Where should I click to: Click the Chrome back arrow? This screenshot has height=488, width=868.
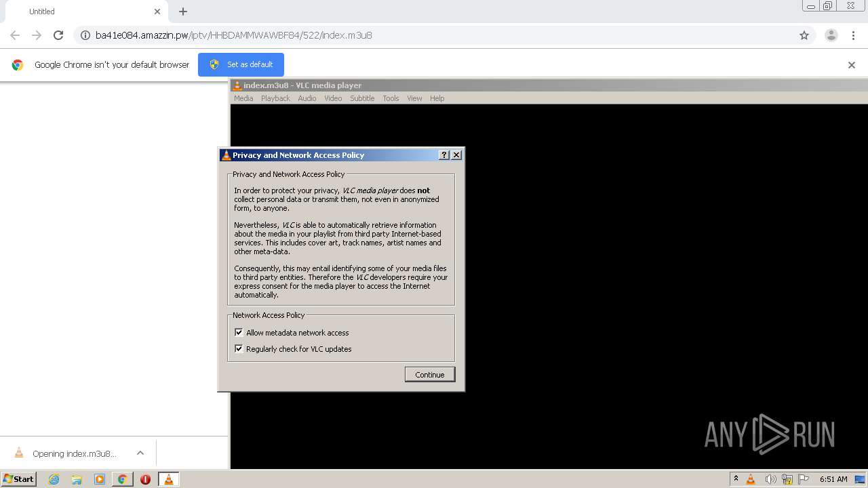pyautogui.click(x=15, y=35)
